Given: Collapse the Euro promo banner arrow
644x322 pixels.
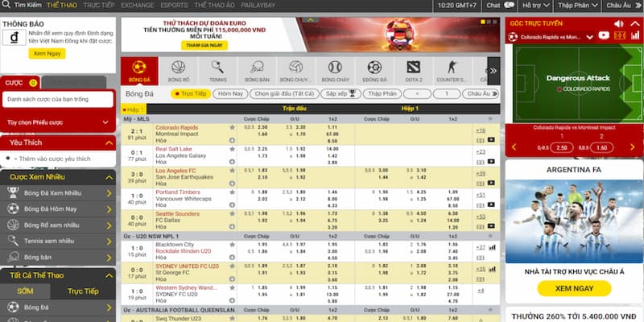Looking at the screenshot, I should 311,19.
